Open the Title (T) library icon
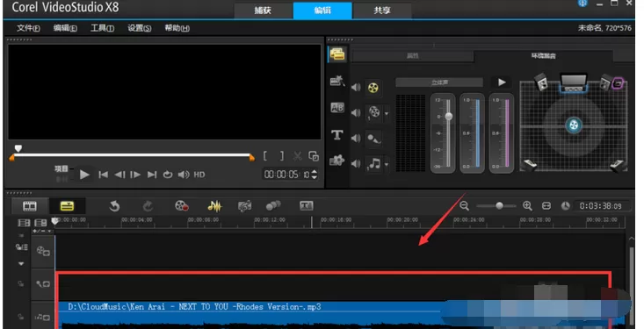Screen dimensions: 644x329 coord(337,134)
